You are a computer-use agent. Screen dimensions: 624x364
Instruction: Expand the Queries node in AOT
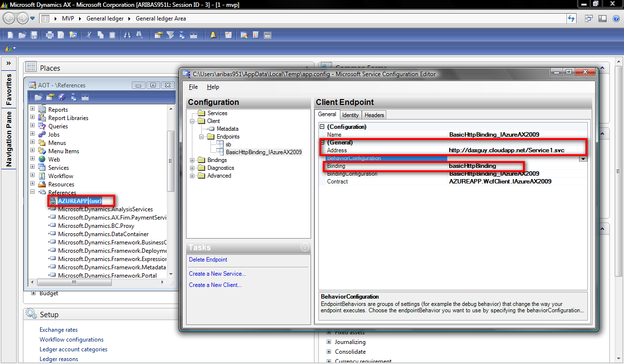click(33, 126)
